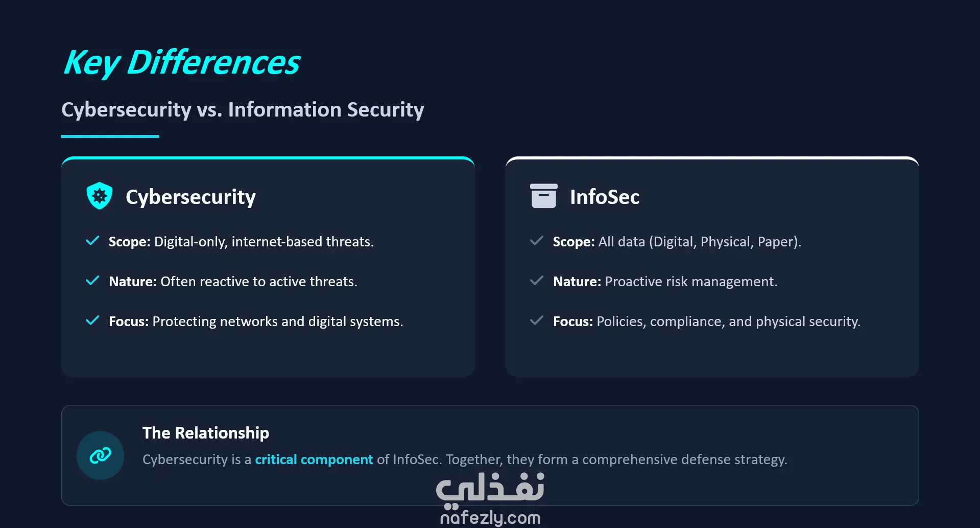Click the InfoSec archive box icon
The height and width of the screenshot is (528, 980).
point(543,196)
